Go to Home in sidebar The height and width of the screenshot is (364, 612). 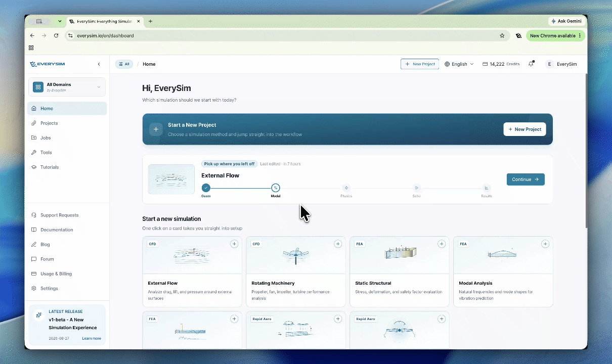tap(67, 108)
